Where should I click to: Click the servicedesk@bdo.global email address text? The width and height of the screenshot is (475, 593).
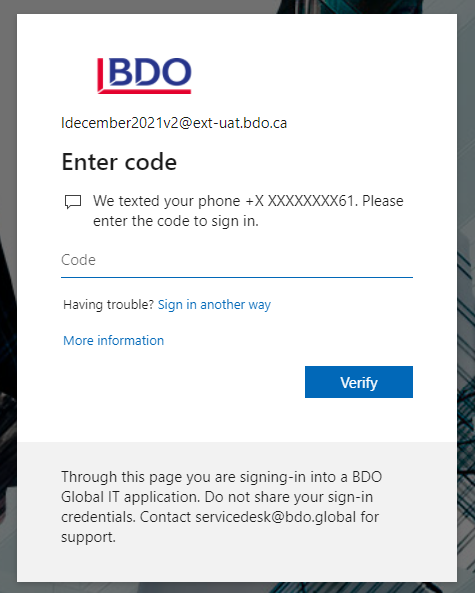(x=276, y=517)
